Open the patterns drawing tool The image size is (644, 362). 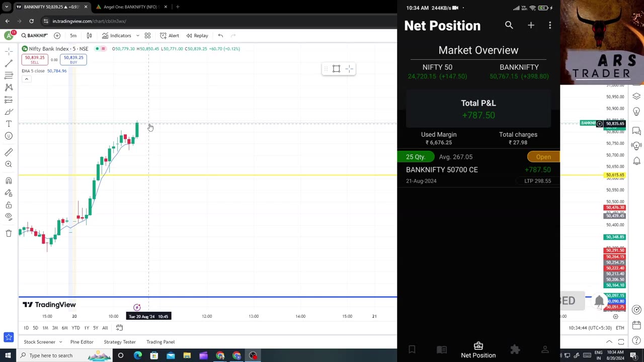(x=9, y=87)
